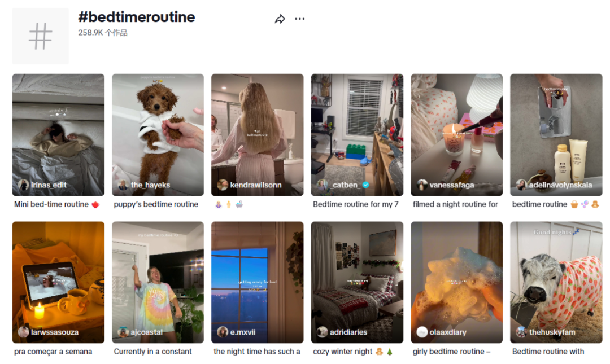Click kendrawilsonn avatar icon
Image resolution: width=610 pixels, height=364 pixels.
(223, 185)
